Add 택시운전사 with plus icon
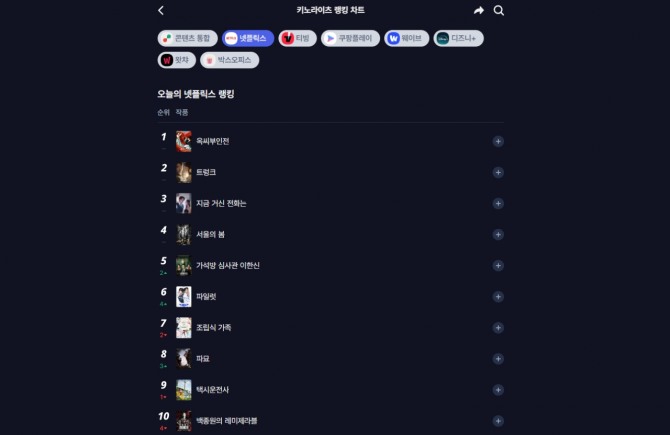Image resolution: width=670 pixels, height=435 pixels. click(x=498, y=390)
